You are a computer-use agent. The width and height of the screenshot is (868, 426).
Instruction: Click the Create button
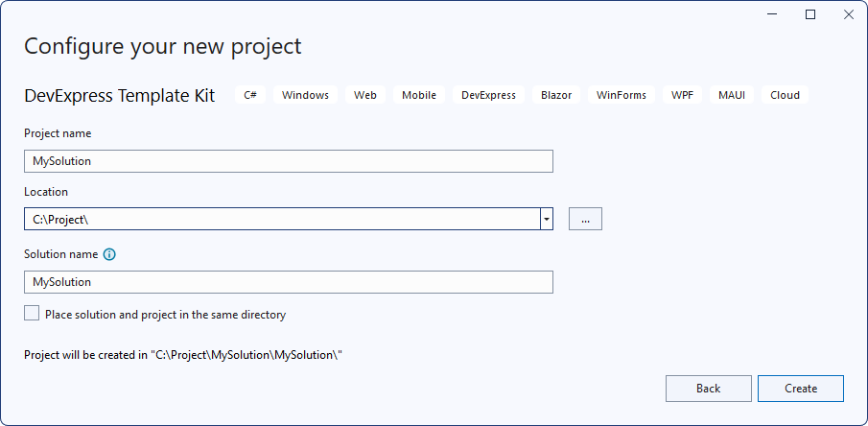pyautogui.click(x=800, y=389)
